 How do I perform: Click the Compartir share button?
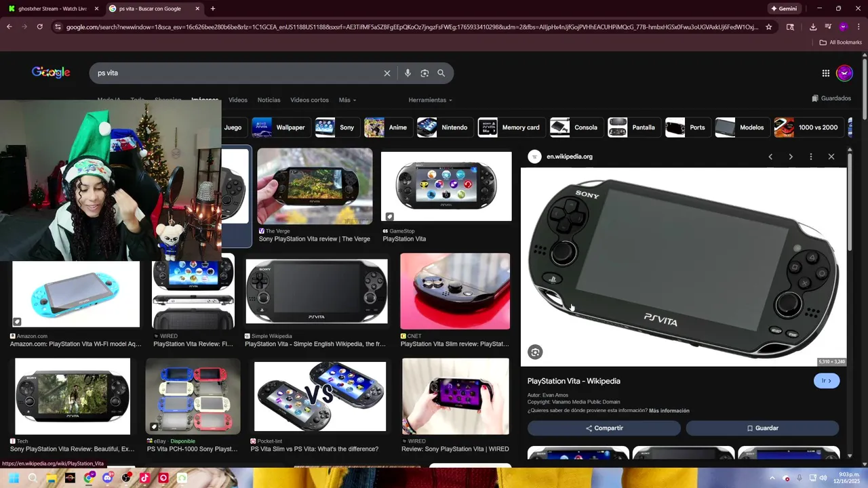[x=604, y=428]
